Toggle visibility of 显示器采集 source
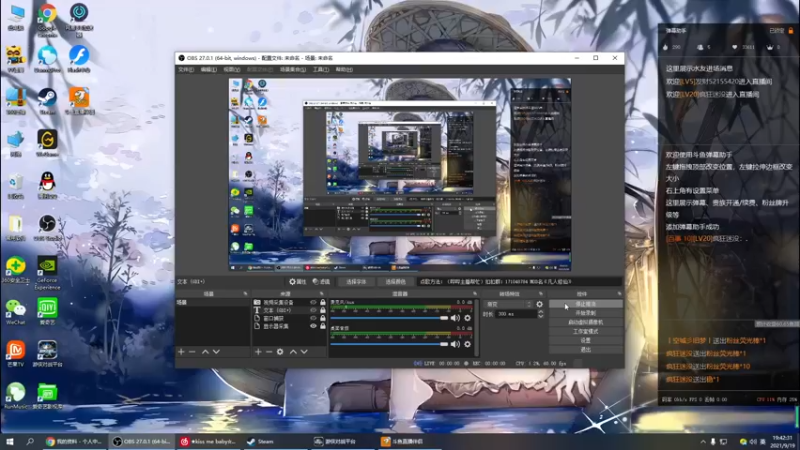 tap(313, 326)
